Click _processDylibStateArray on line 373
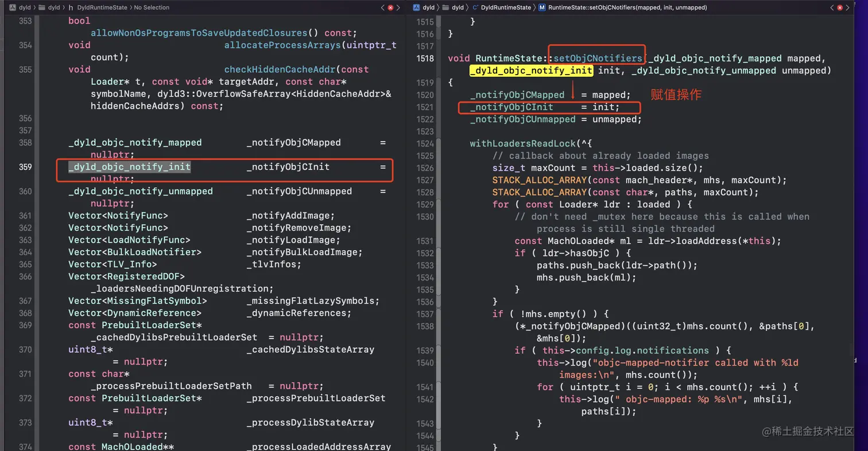Viewport: 868px width, 451px height. pyautogui.click(x=311, y=423)
